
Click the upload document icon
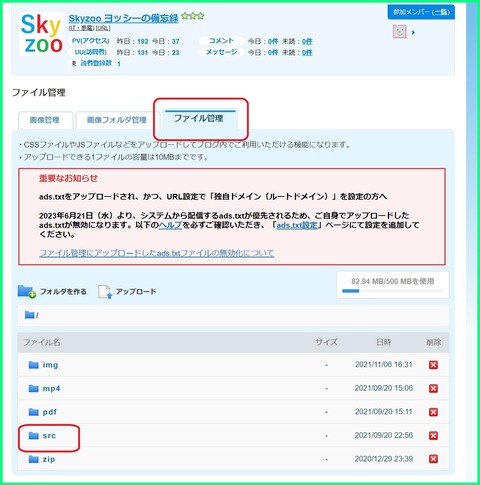pyautogui.click(x=105, y=292)
